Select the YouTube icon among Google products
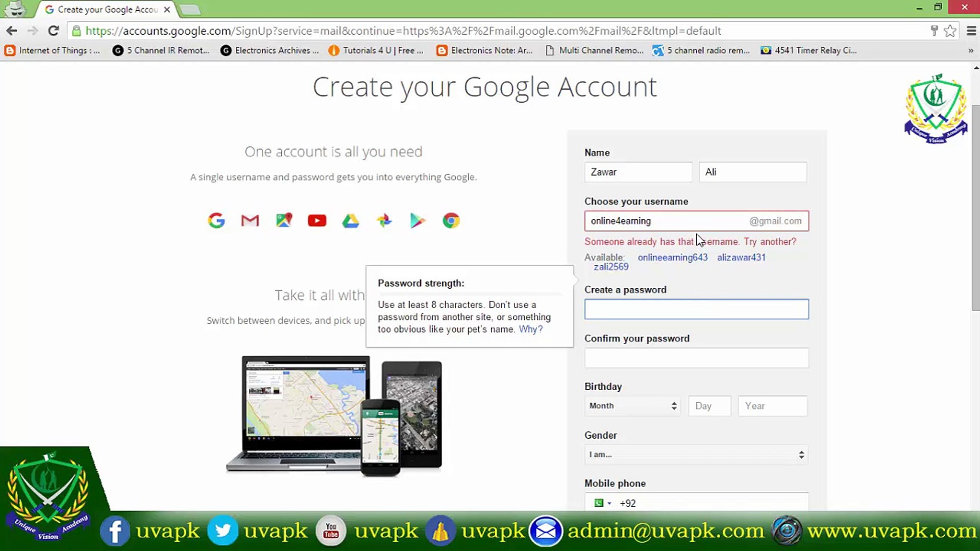The image size is (980, 551). pyautogui.click(x=317, y=220)
